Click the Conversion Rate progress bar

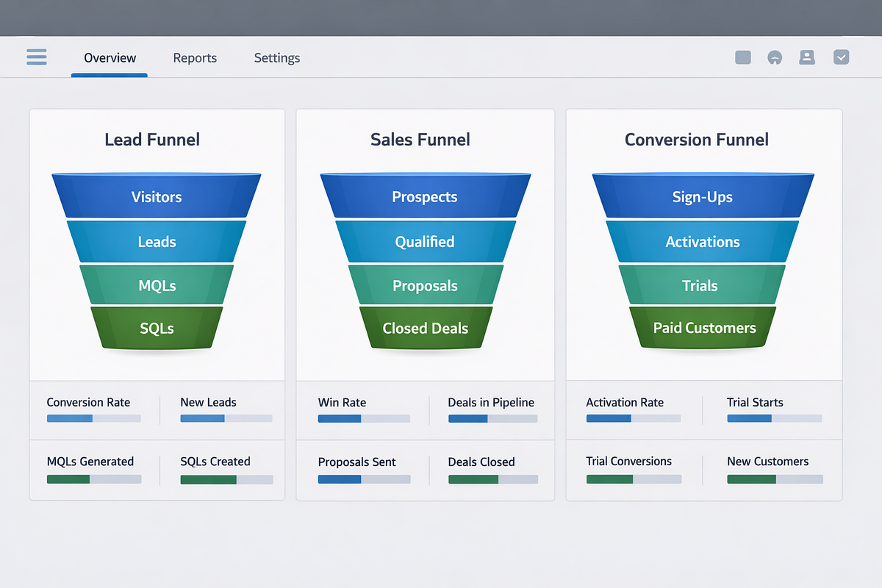[x=94, y=418]
